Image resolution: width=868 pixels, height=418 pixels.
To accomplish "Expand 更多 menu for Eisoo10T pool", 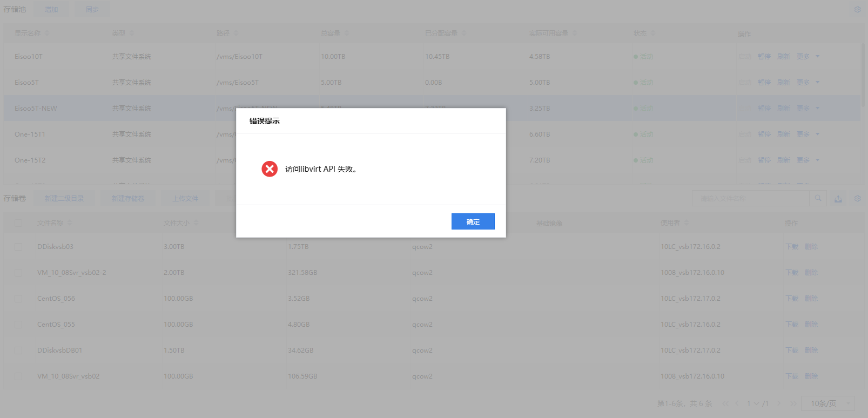I will pos(808,57).
